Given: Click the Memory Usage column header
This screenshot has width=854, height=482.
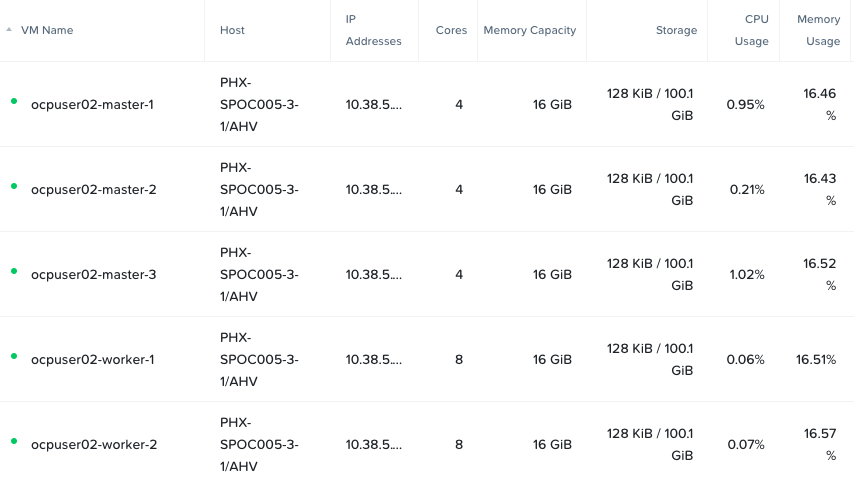Looking at the screenshot, I should (818, 30).
